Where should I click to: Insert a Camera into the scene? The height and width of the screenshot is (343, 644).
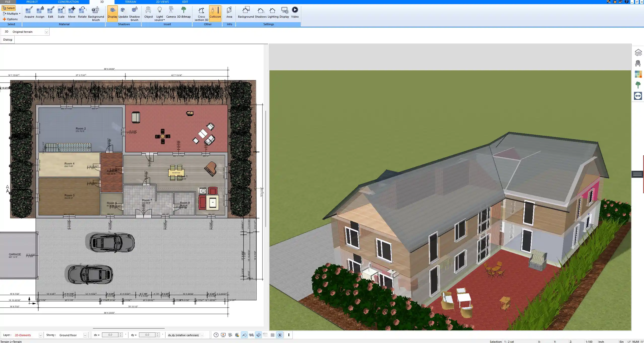pyautogui.click(x=171, y=12)
